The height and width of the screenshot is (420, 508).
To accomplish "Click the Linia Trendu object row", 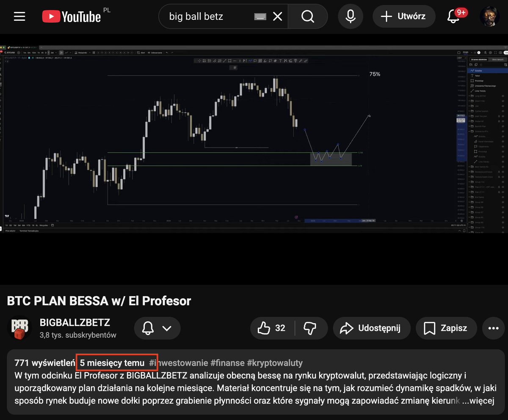I will pyautogui.click(x=487, y=91).
